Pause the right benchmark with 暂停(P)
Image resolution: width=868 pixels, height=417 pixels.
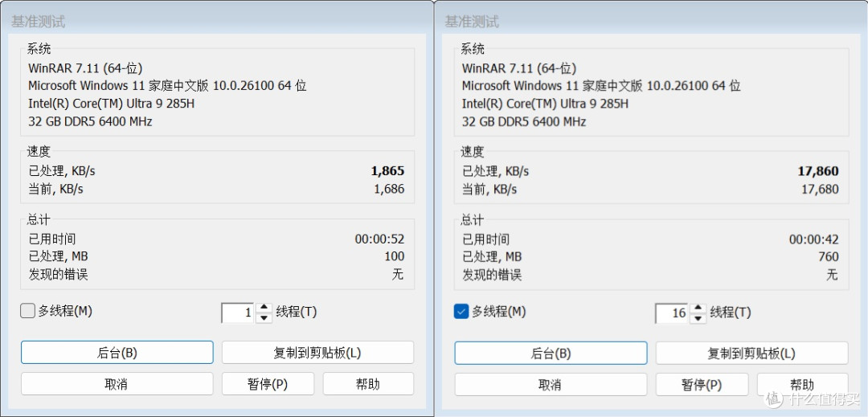coord(702,384)
